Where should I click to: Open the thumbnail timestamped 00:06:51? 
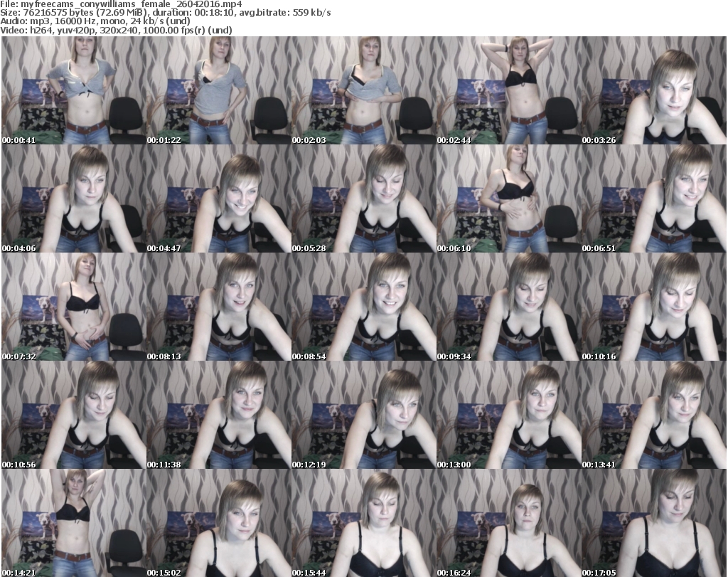click(x=653, y=198)
